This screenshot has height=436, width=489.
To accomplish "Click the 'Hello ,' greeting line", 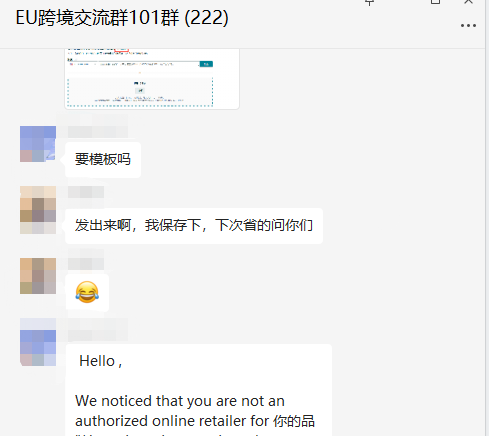I will [x=101, y=361].
